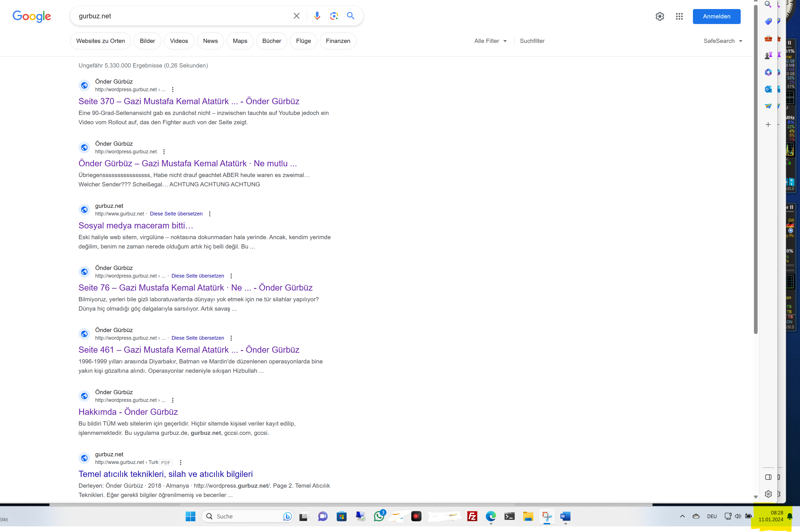Open Edge sidebar search tool

tap(768, 5)
